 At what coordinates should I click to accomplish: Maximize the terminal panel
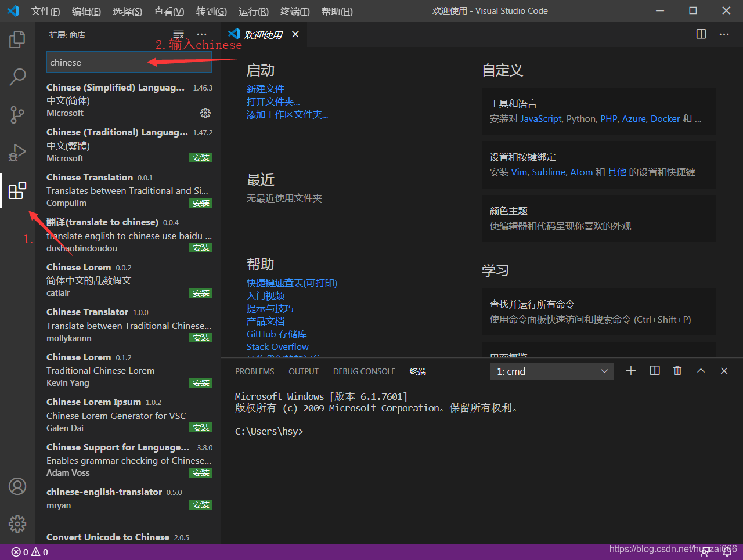(701, 371)
